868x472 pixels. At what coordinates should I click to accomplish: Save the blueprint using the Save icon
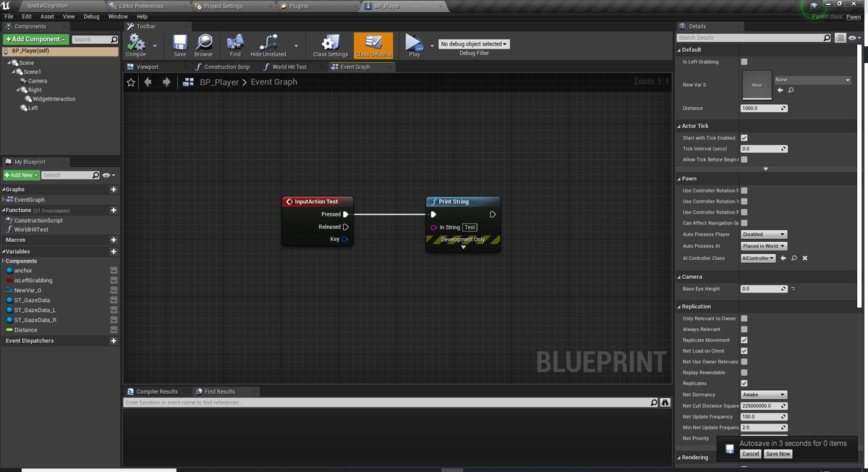point(180,46)
